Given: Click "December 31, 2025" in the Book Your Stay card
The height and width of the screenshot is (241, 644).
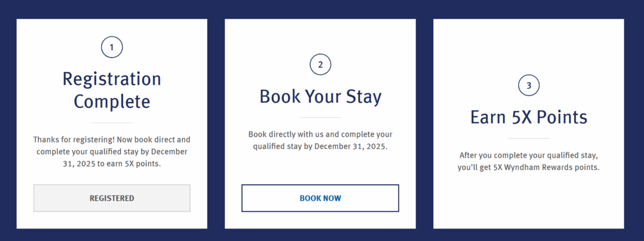Looking at the screenshot, I should (x=351, y=146).
